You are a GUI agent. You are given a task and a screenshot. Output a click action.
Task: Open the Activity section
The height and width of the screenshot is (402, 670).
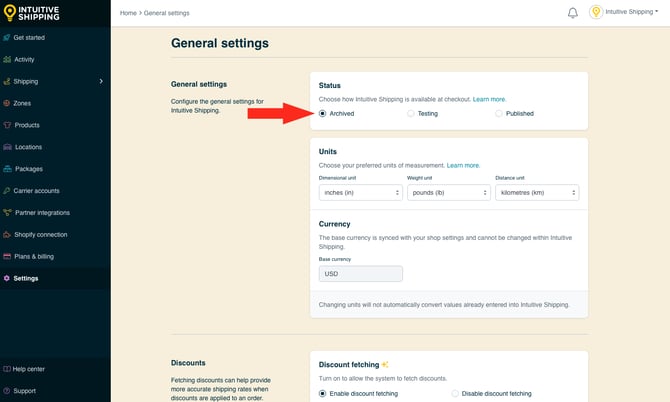(24, 59)
